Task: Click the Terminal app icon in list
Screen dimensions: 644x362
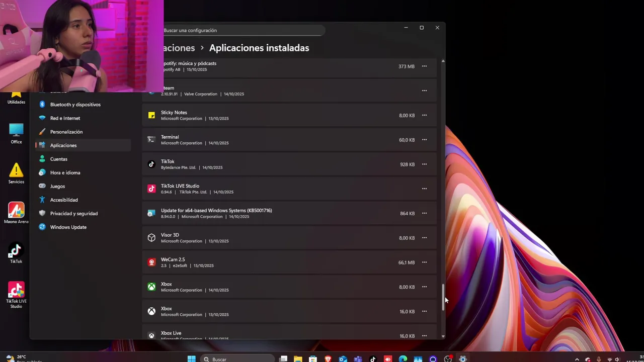Action: click(x=151, y=140)
